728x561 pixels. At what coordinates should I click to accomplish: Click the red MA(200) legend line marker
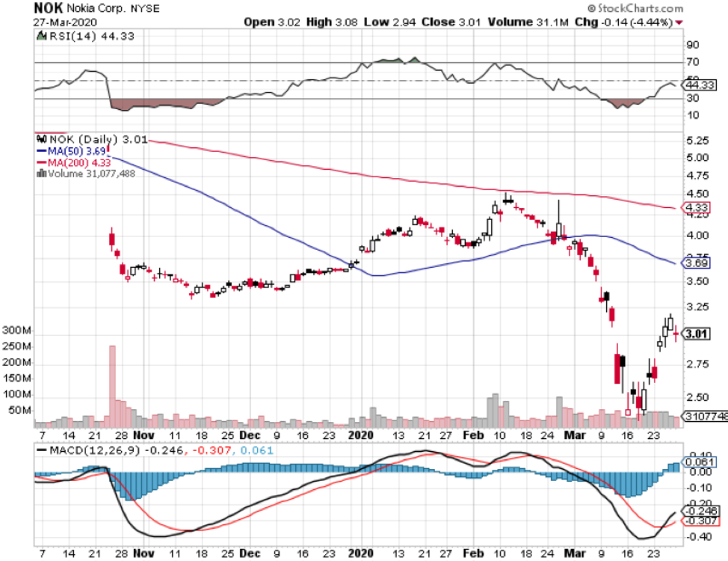41,162
